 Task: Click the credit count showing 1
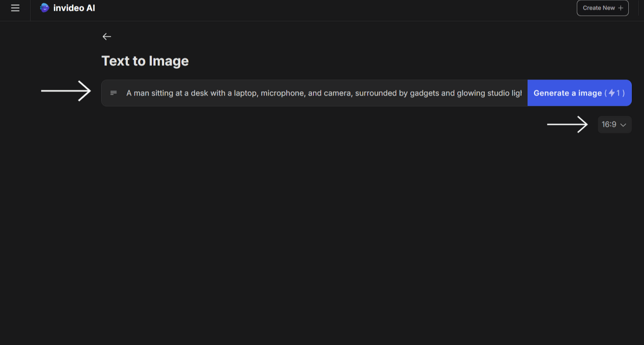click(617, 93)
